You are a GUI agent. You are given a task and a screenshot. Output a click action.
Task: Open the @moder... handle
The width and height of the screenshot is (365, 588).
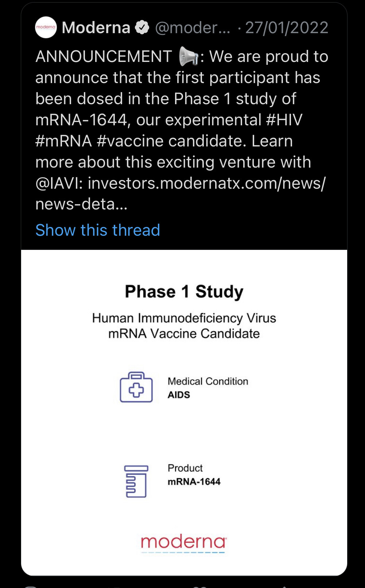pyautogui.click(x=193, y=28)
